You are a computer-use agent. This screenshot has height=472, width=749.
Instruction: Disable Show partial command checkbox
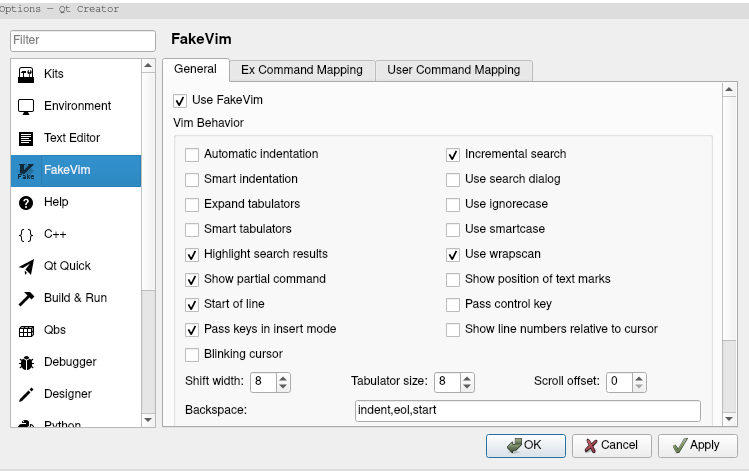pos(192,279)
